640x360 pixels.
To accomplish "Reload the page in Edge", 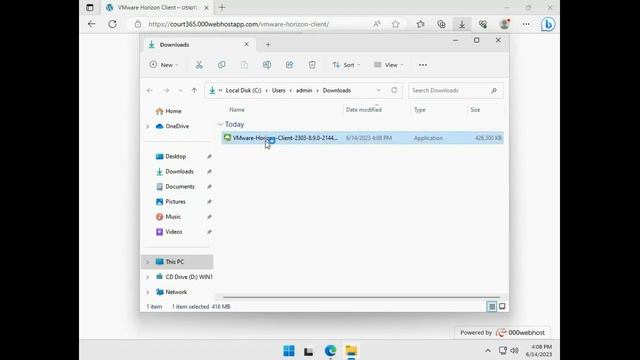I will click(x=112, y=24).
